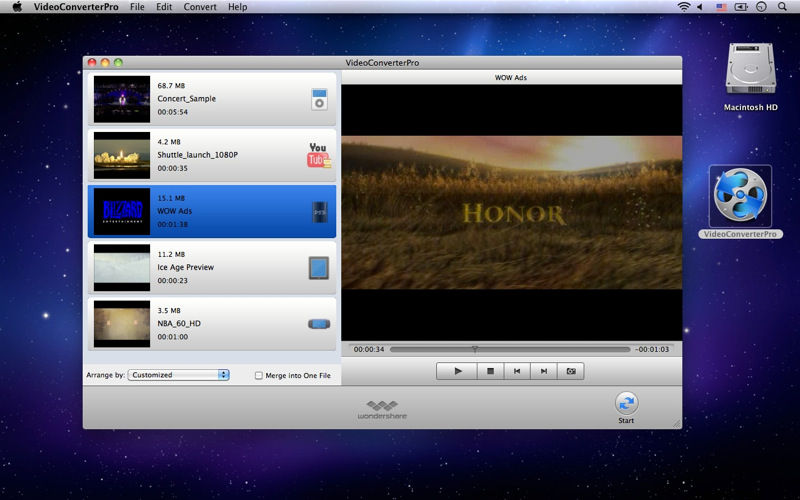Open the Arrange by Customized dropdown

point(179,375)
